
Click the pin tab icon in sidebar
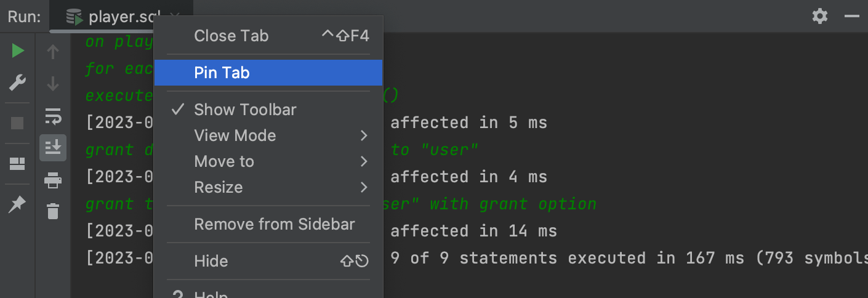click(x=17, y=204)
